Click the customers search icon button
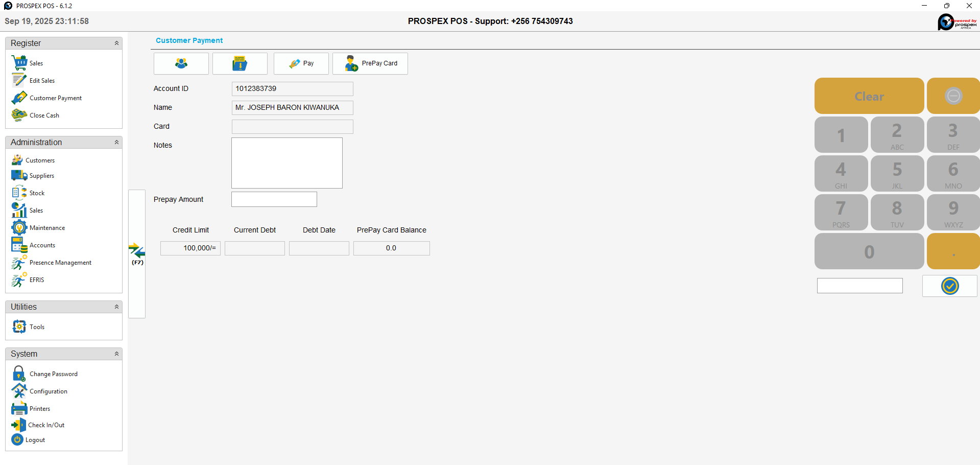The width and height of the screenshot is (980, 465). [x=181, y=63]
